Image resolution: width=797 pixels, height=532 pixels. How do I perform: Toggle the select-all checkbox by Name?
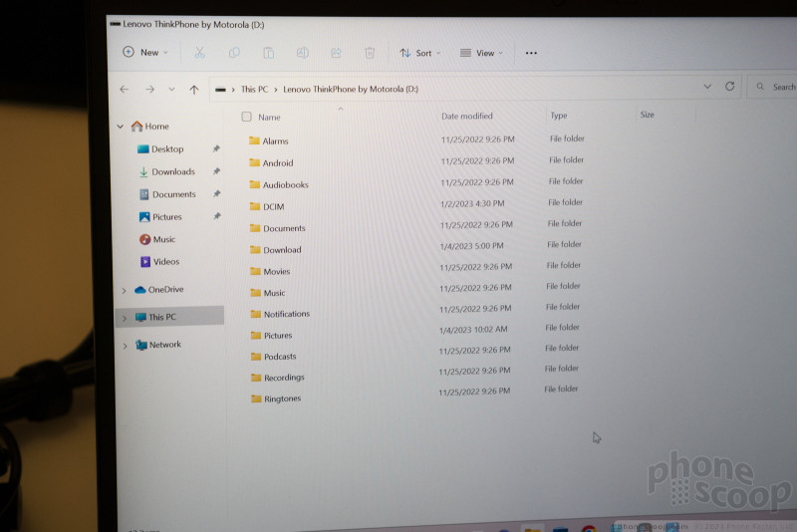[x=246, y=117]
